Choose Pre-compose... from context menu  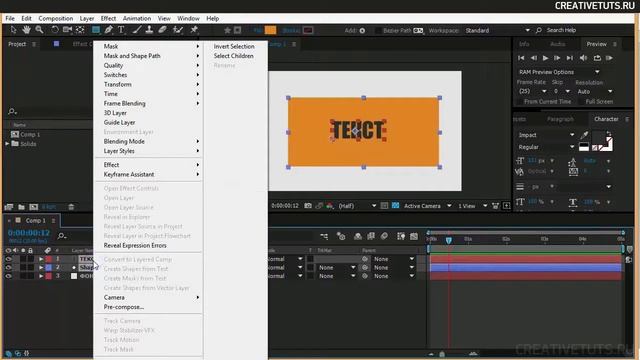(x=124, y=307)
